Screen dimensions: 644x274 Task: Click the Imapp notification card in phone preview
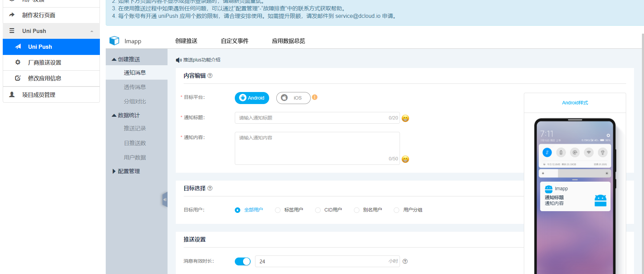575,196
